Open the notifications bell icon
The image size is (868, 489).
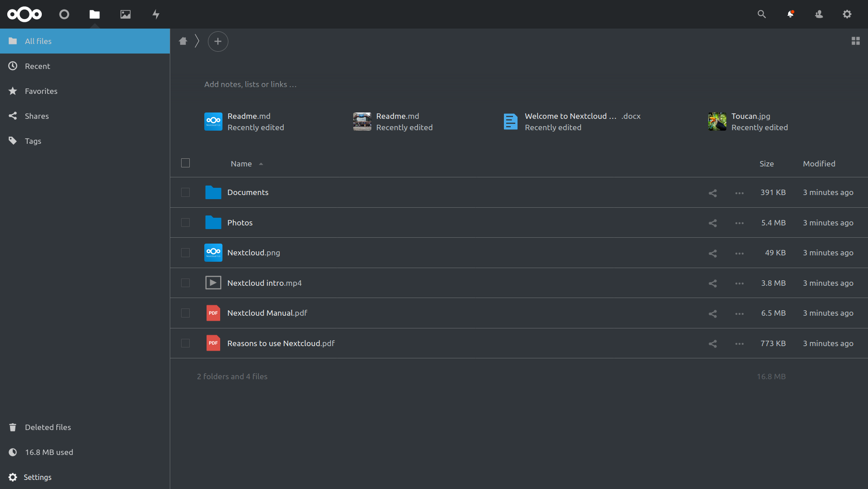tap(790, 14)
